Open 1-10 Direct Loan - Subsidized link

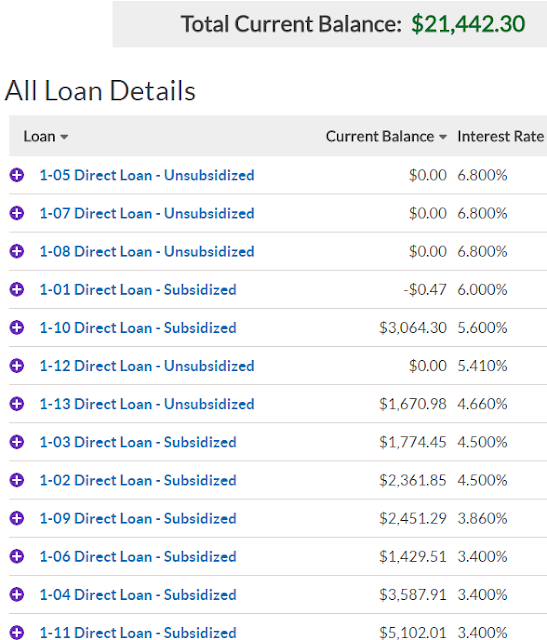(138, 327)
